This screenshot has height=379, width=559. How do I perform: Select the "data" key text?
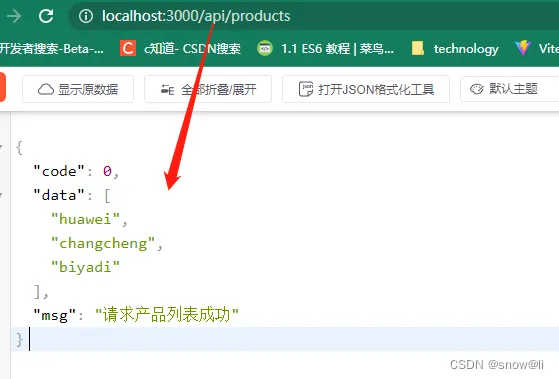(59, 195)
